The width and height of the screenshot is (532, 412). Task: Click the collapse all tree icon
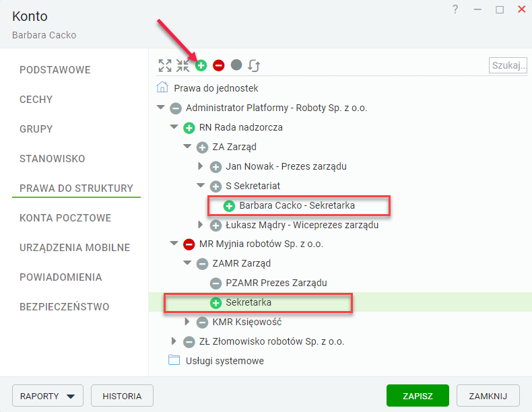click(x=183, y=65)
